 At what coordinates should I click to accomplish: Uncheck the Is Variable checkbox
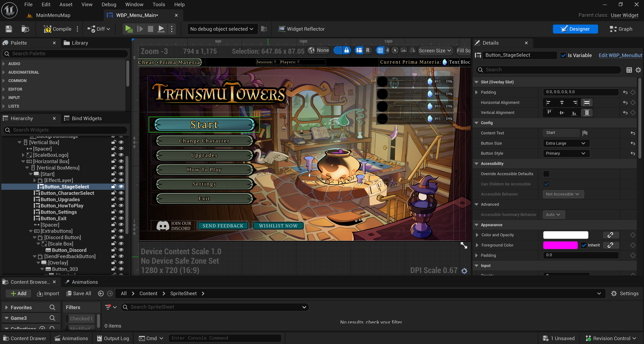pos(563,55)
